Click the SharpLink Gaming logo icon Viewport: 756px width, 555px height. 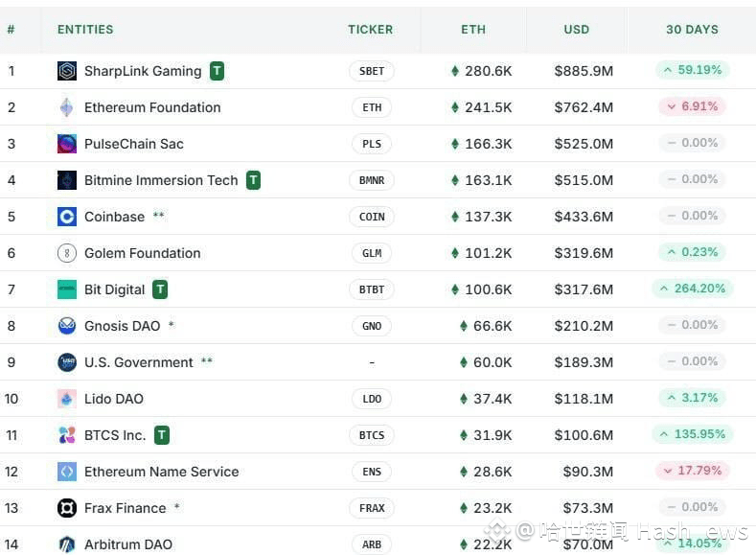[x=66, y=71]
